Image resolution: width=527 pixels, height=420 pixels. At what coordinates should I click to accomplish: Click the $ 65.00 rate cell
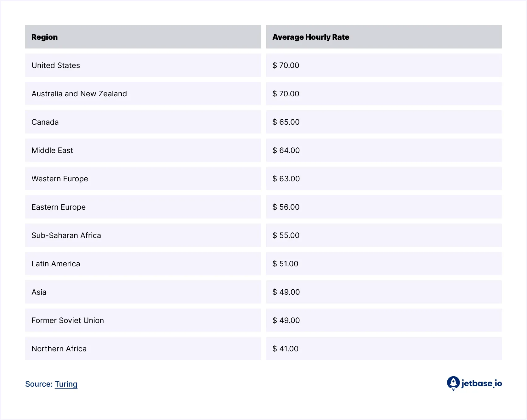point(286,122)
